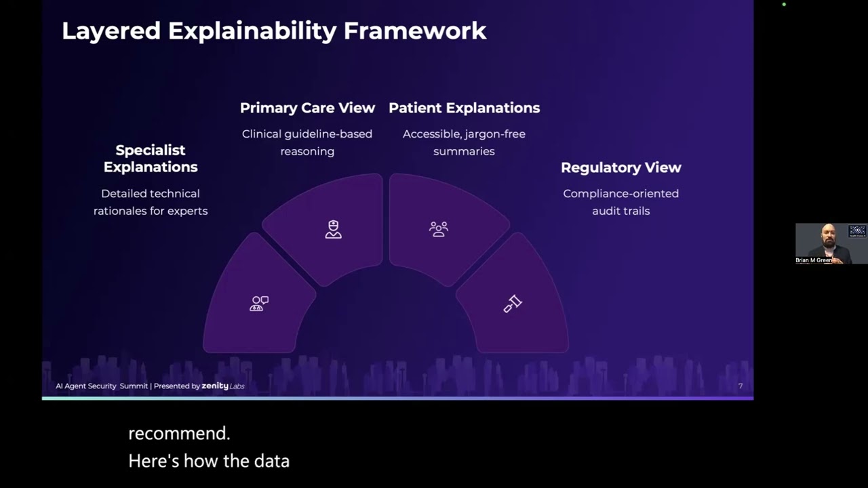Select the Specialist Explanations heading
This screenshot has height=488, width=868.
(151, 159)
